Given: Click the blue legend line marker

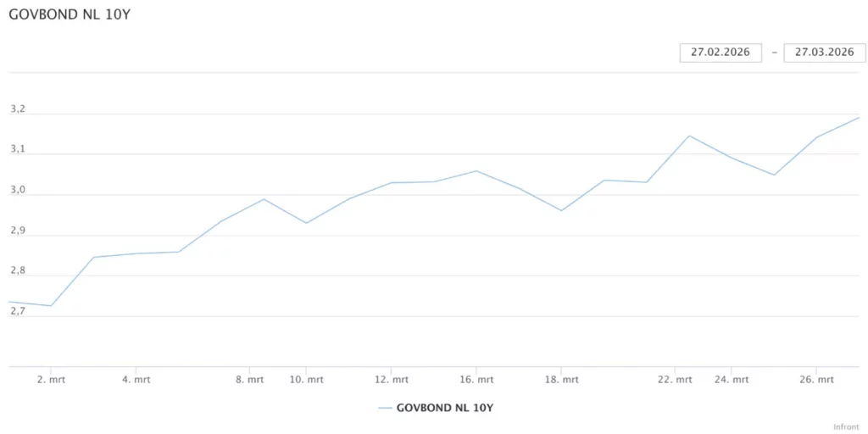Looking at the screenshot, I should (x=385, y=408).
